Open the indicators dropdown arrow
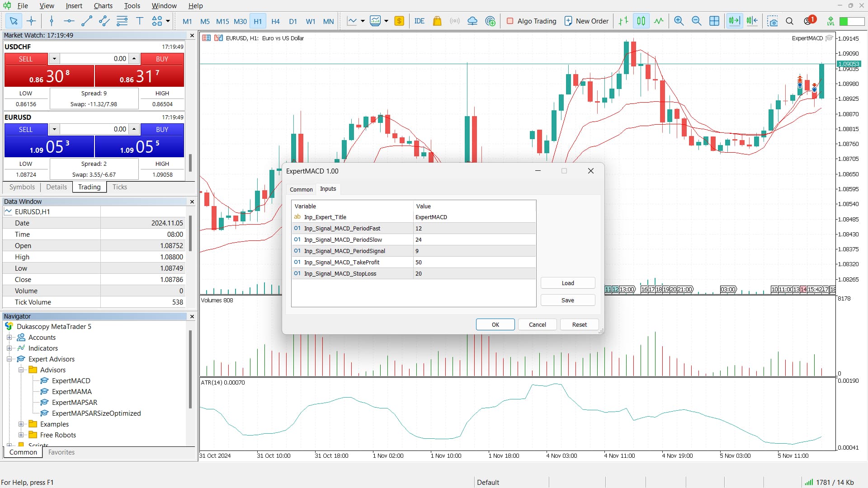Viewport: 868px width, 488px height. point(363,21)
